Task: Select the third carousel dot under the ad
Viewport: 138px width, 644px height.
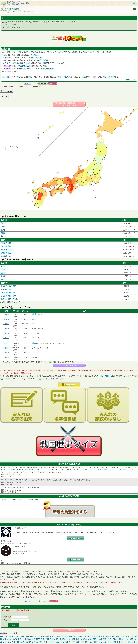Action: (x=71, y=43)
